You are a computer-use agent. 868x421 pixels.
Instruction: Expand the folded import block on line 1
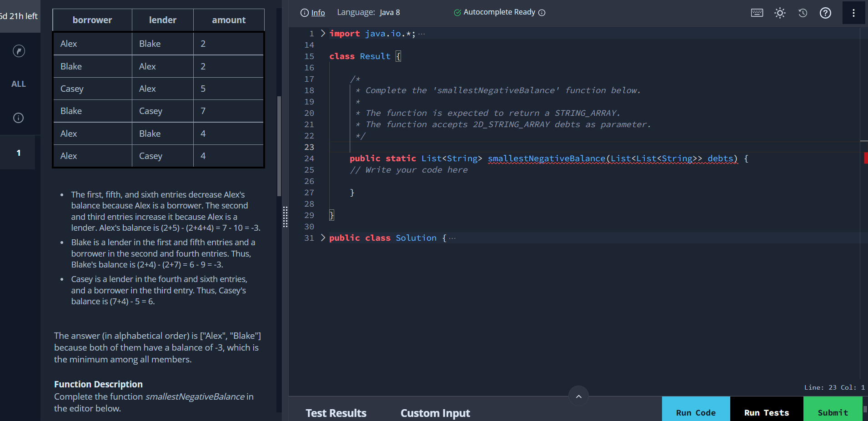click(x=323, y=33)
